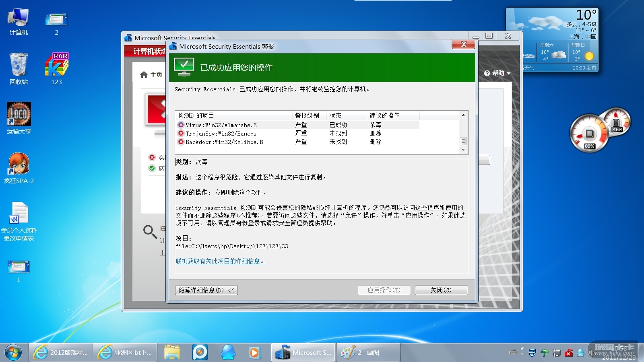The width and height of the screenshot is (644, 362).
Task: Click the green umbrella tray icon
Action: tap(544, 353)
